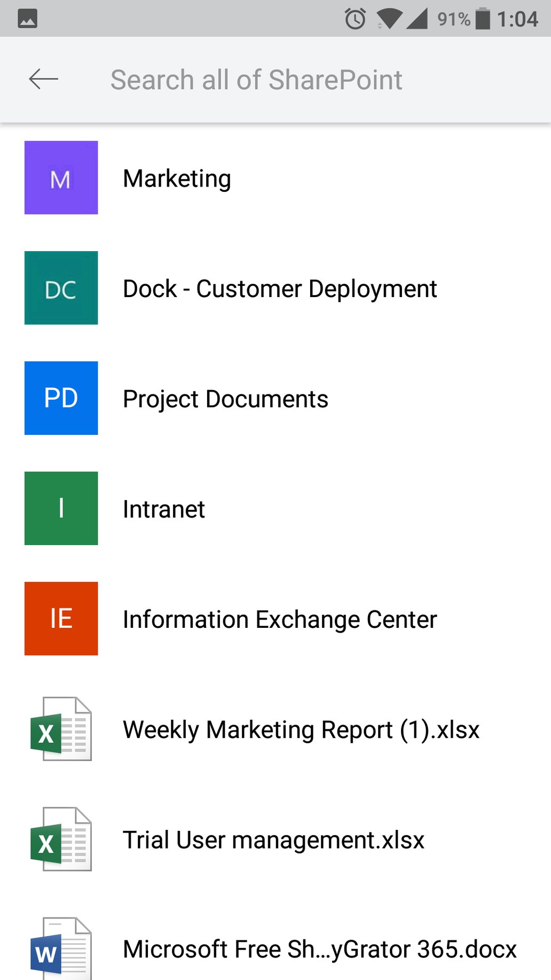Open Trial User management.xlsx
Viewport: 551px width, 980px height.
click(273, 839)
